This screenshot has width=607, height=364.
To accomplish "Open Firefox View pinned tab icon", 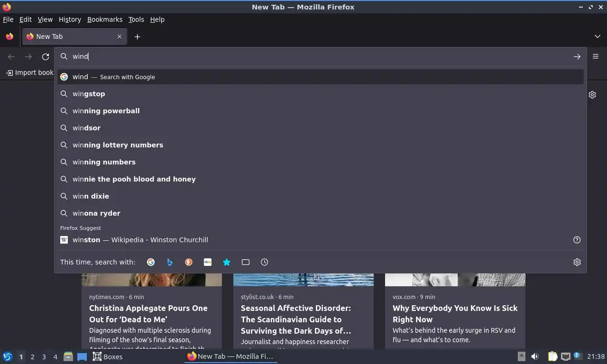I will 9,36.
